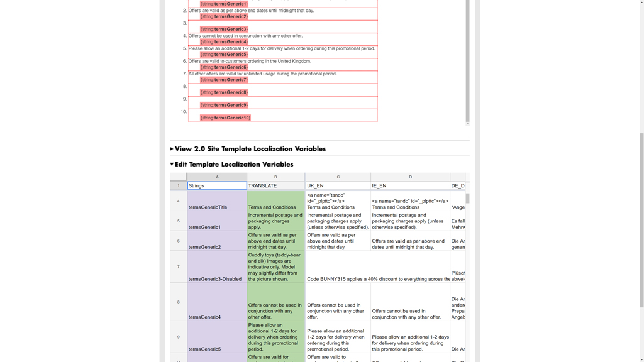Viewport: 644px width, 362px height.
Task: Click the {string:termsGeneric2} placeholder tag
Action: coord(224,16)
